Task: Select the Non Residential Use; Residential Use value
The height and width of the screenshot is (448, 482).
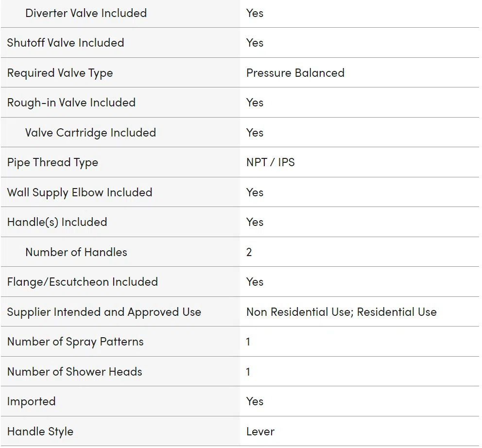Action: 342,312
